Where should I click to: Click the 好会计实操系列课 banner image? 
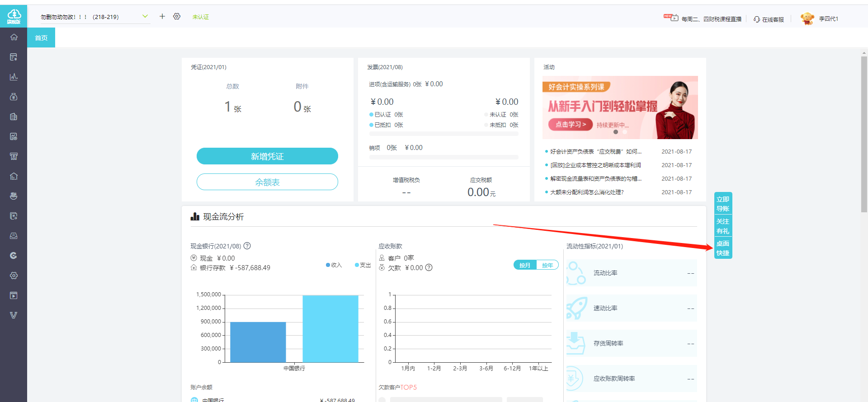620,108
